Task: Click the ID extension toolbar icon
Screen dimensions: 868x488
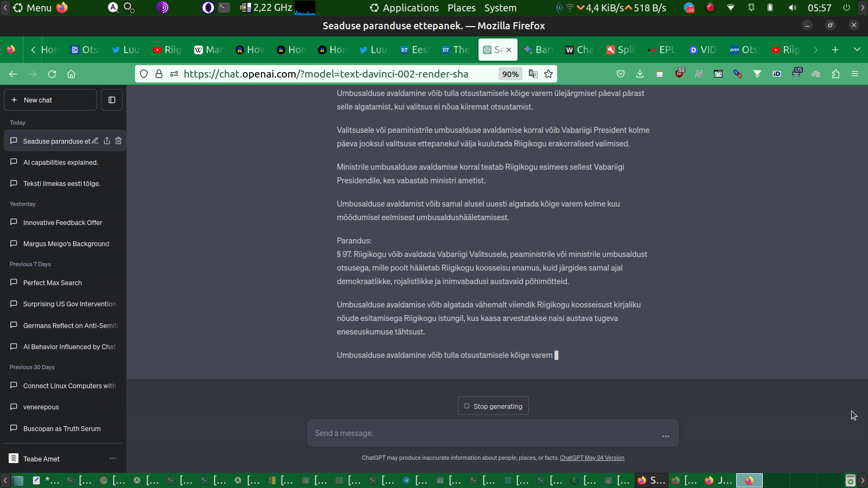Action: (777, 74)
